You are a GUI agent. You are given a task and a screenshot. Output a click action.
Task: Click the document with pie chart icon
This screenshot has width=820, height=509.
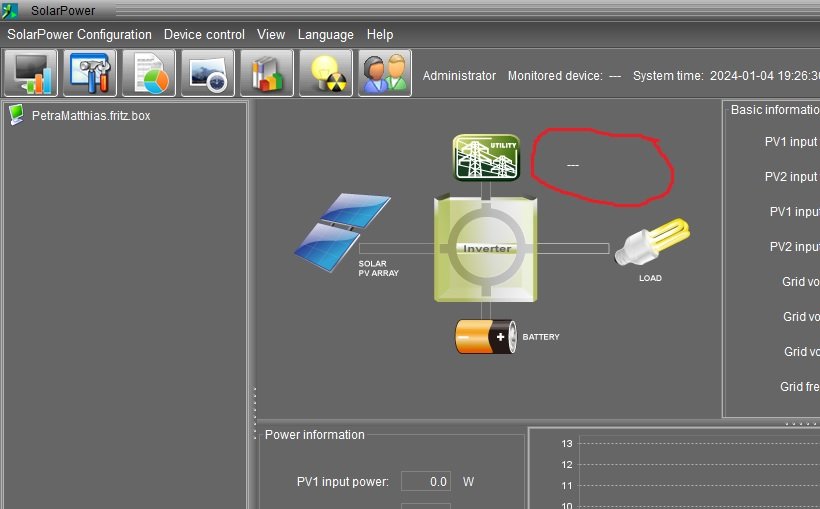coord(149,74)
